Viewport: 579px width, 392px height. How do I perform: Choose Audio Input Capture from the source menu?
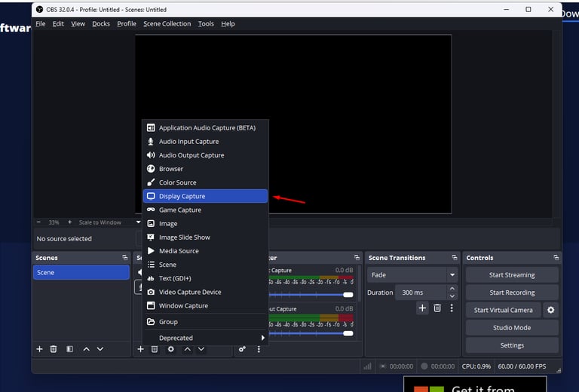[205, 142]
